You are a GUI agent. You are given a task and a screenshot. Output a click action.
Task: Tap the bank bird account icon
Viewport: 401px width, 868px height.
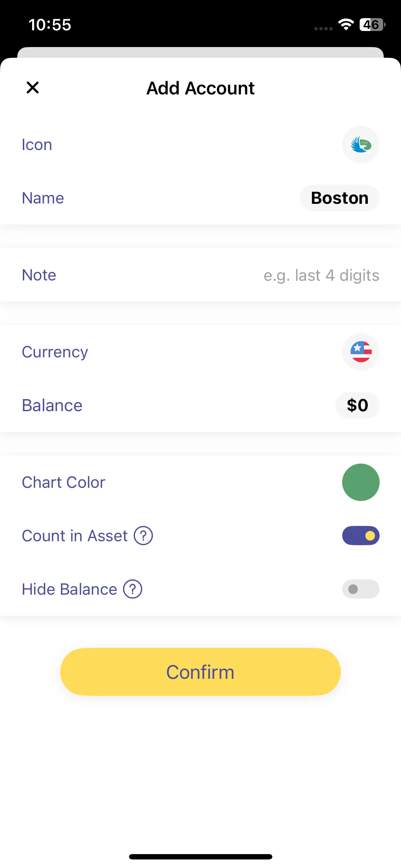point(361,145)
